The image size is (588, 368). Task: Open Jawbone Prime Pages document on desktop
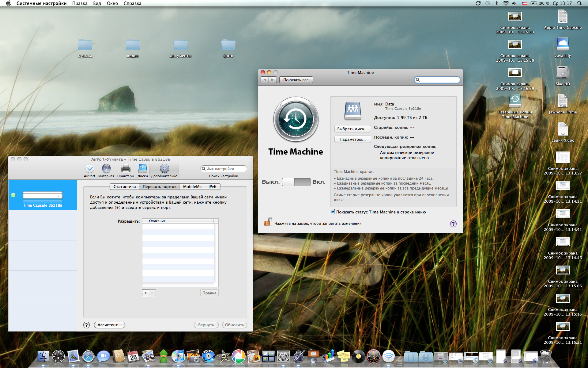click(563, 104)
